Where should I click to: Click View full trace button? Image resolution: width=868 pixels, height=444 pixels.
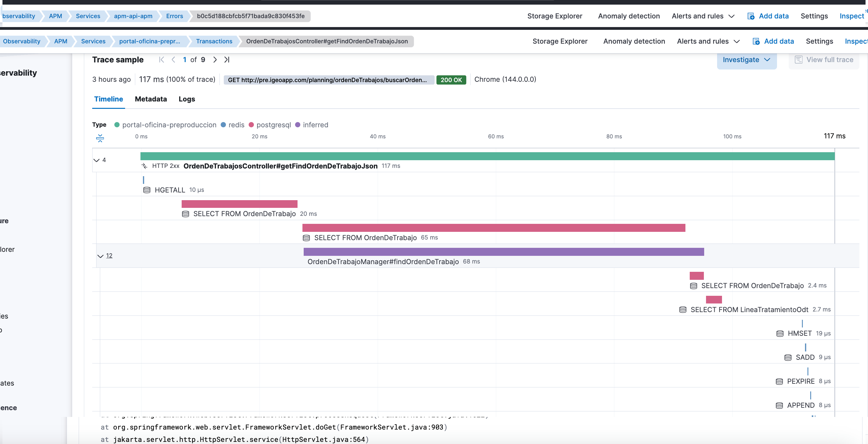click(x=823, y=60)
